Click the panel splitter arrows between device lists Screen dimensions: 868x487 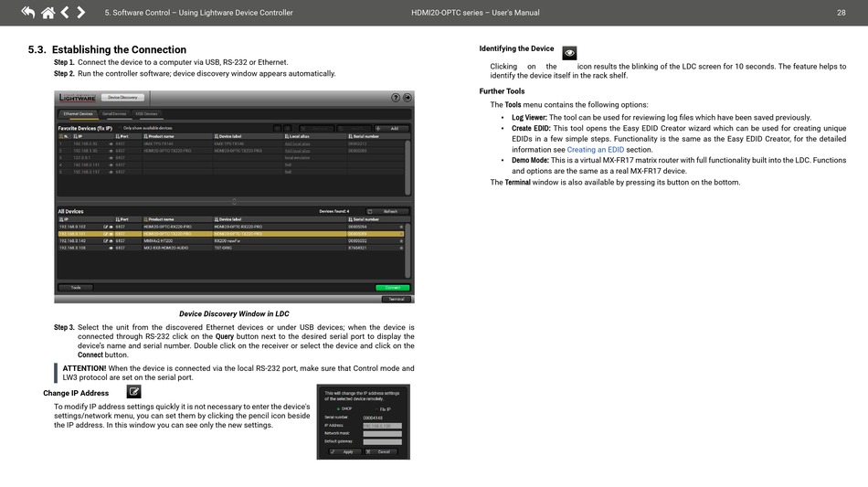[x=234, y=201]
